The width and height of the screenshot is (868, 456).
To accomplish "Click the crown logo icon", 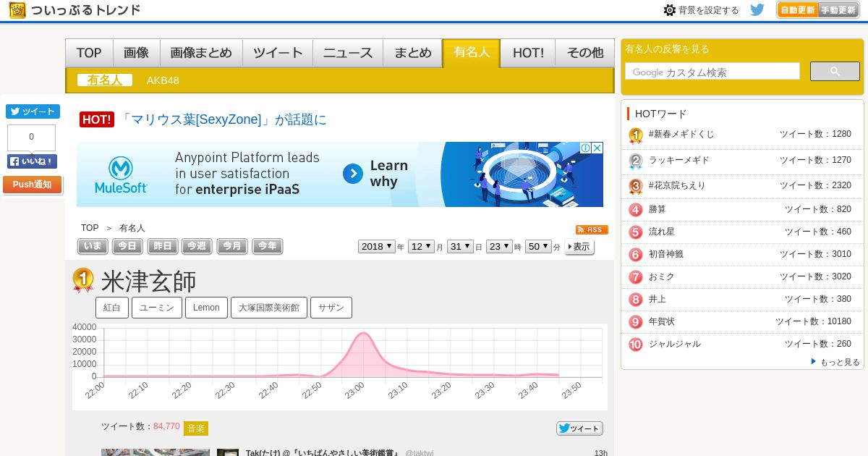I will click(x=17, y=10).
